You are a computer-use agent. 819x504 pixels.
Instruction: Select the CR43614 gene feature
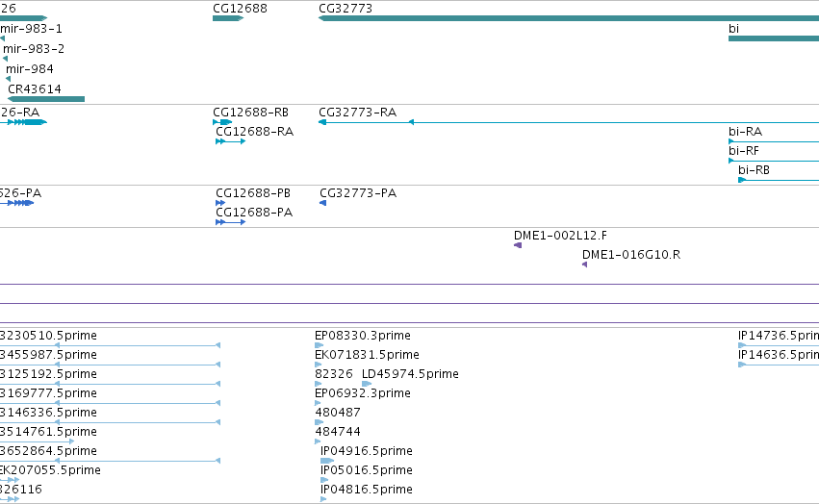click(46, 99)
